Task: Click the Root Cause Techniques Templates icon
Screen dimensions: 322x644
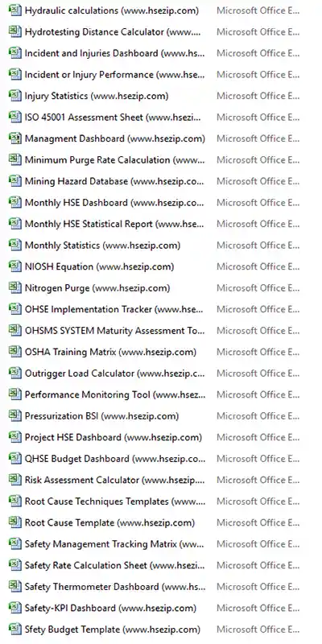Action: [15, 502]
